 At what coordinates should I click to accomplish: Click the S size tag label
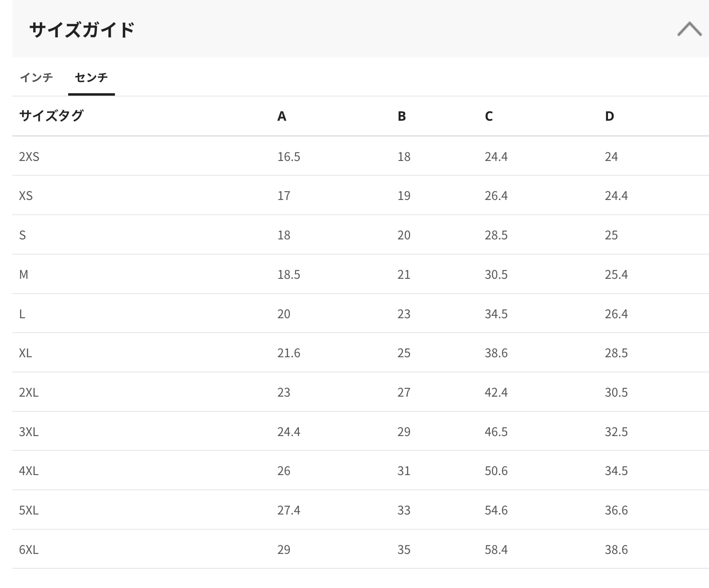23,235
